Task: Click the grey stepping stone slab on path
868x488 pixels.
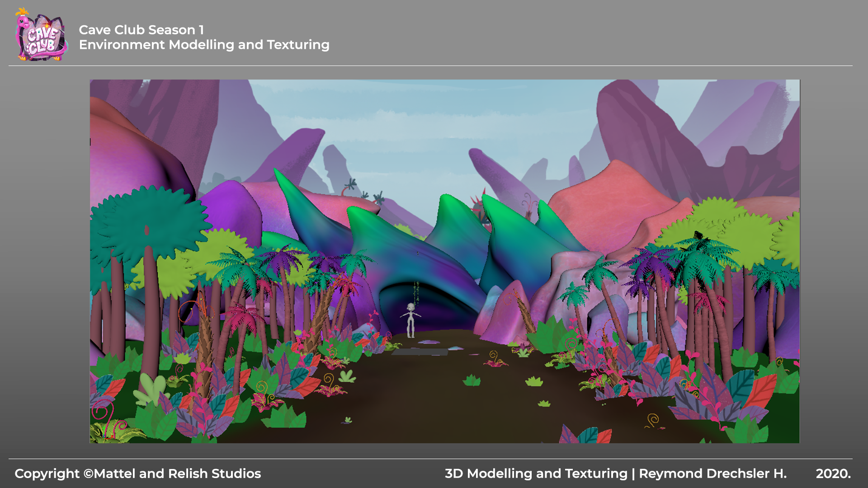Action: (420, 352)
